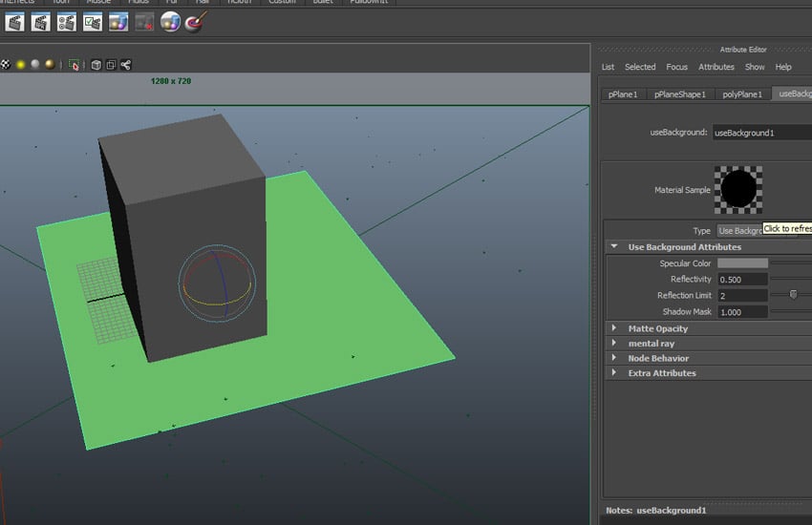812x525 pixels.
Task: Open the Hypershade glossy sphere shelf icon
Action: coord(170,22)
